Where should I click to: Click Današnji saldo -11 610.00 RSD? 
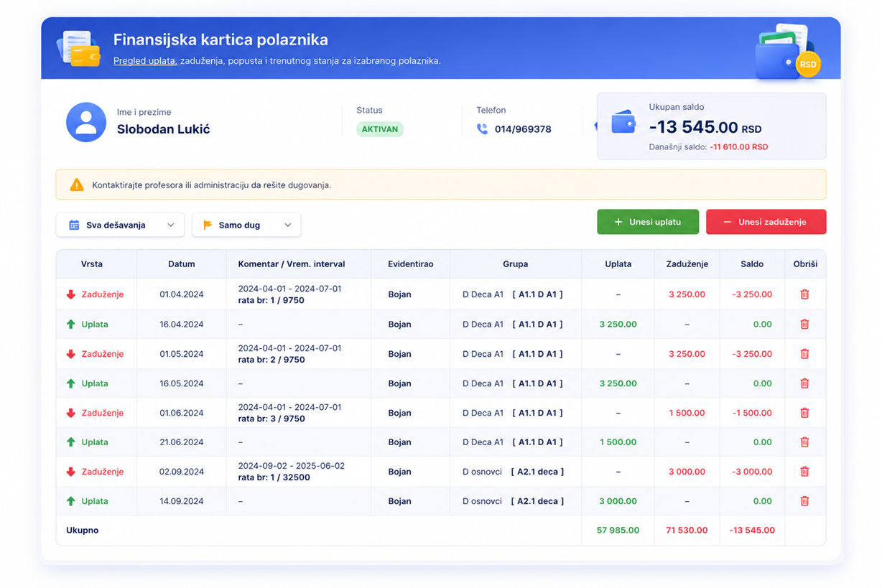708,147
